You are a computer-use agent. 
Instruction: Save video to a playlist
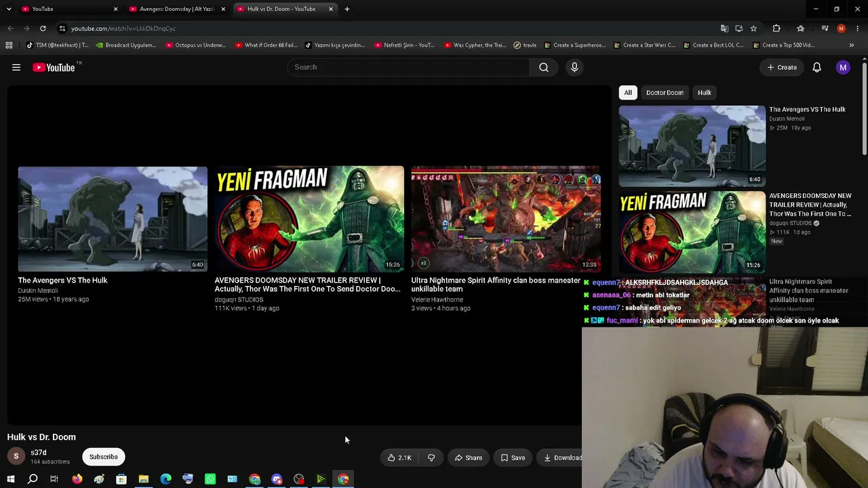point(513,457)
